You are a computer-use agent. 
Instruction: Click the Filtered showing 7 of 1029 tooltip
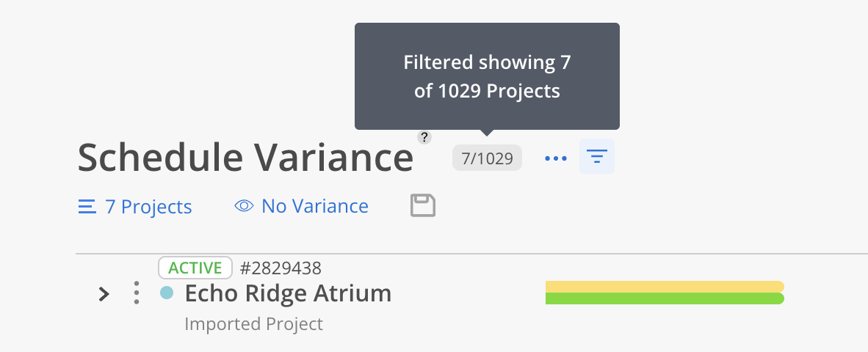487,76
